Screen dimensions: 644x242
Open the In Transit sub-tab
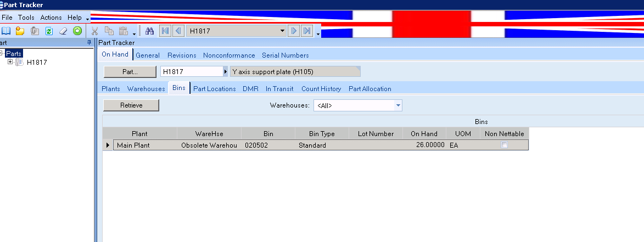279,88
